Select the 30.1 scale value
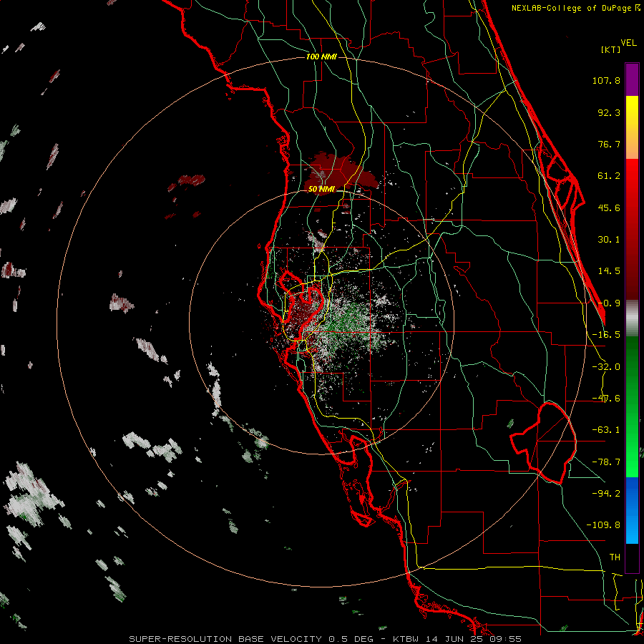The image size is (644, 644). tap(609, 240)
